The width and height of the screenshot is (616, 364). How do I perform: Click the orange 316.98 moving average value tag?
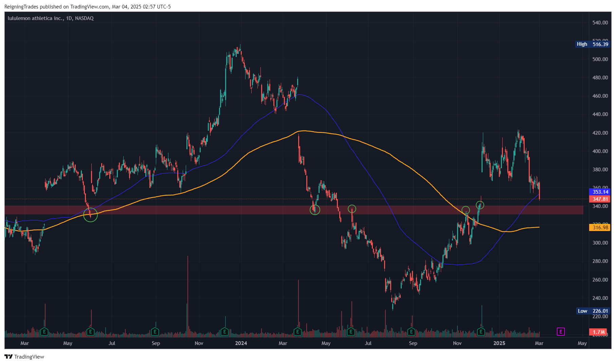coord(600,228)
